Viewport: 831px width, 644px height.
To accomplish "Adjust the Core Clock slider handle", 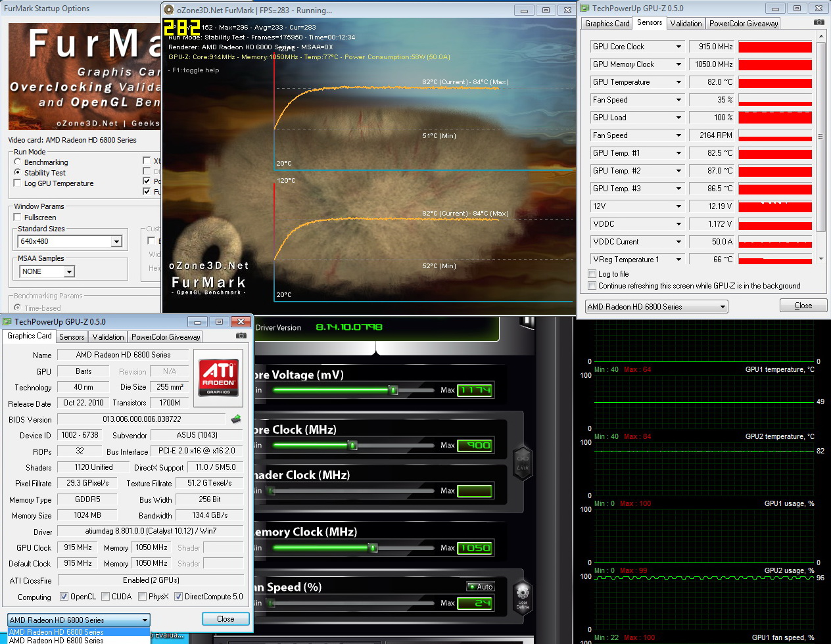I will point(352,445).
